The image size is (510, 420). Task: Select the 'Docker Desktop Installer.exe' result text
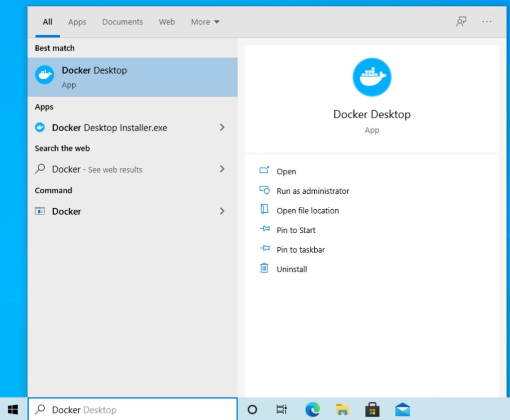[x=110, y=128]
